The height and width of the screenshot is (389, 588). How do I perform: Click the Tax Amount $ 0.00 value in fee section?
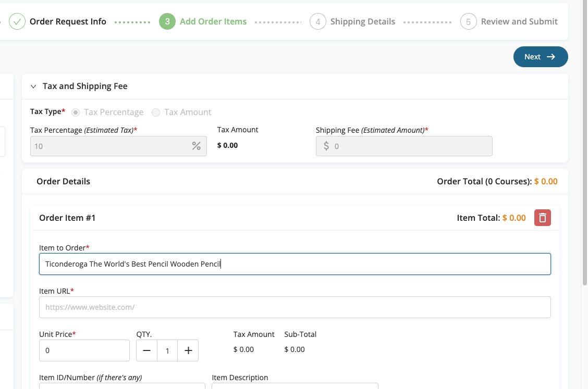click(x=227, y=145)
